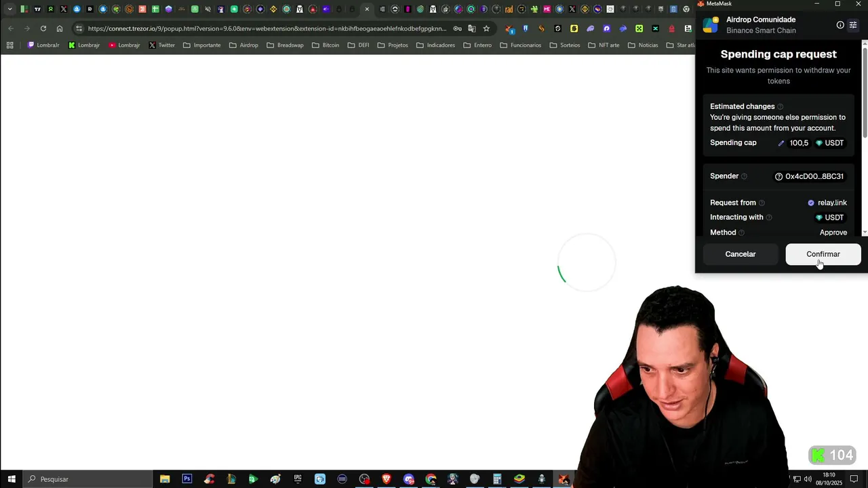Show info tooltip next to Method
Image resolution: width=868 pixels, height=488 pixels.
[741, 232]
